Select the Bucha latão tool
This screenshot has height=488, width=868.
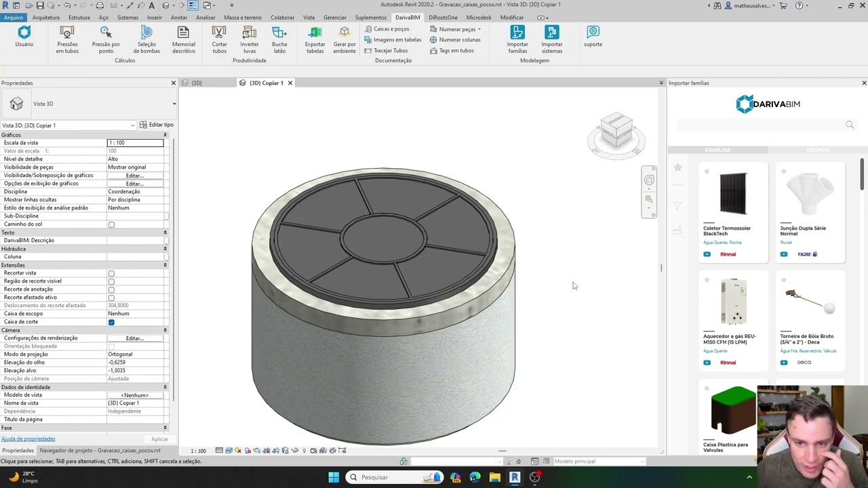click(x=279, y=39)
